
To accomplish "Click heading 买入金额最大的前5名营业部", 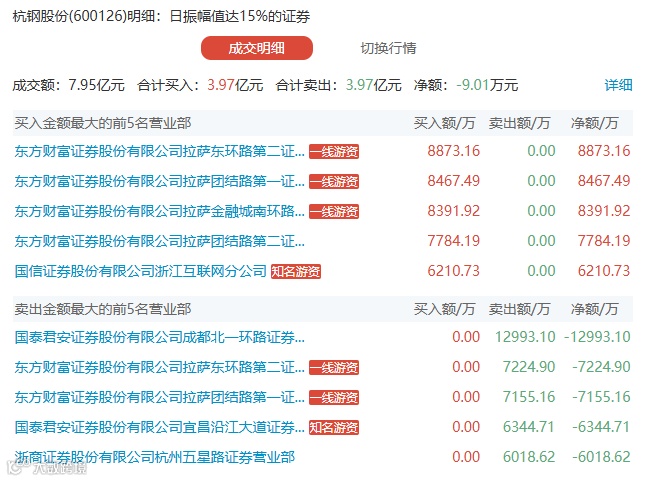I will click(103, 123).
